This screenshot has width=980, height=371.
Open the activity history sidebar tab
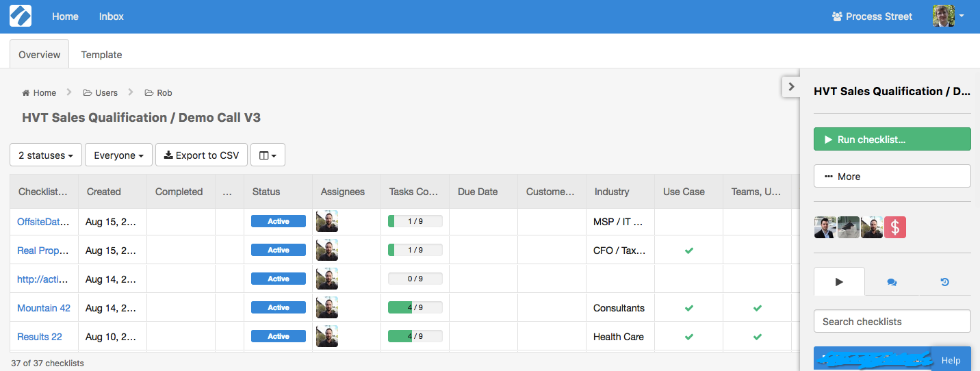click(944, 281)
